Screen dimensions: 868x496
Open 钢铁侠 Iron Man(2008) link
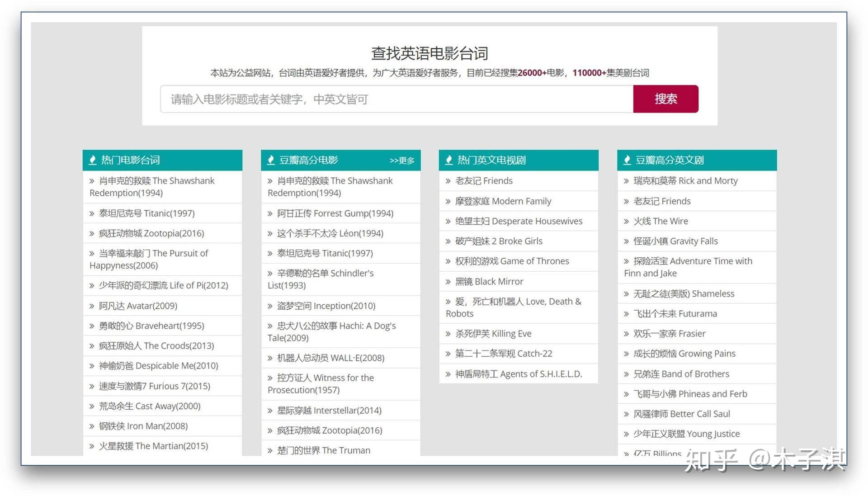pos(143,426)
